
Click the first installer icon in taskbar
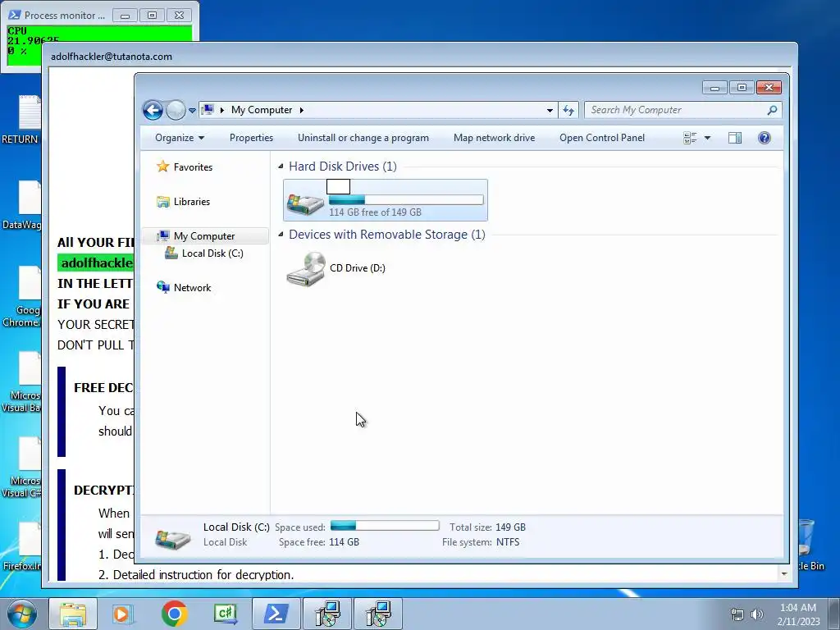click(x=327, y=614)
